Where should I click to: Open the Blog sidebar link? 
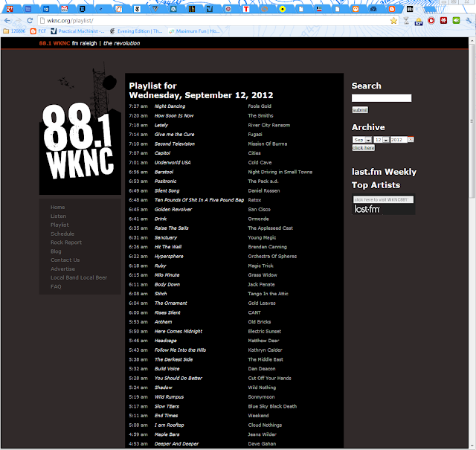click(x=56, y=251)
